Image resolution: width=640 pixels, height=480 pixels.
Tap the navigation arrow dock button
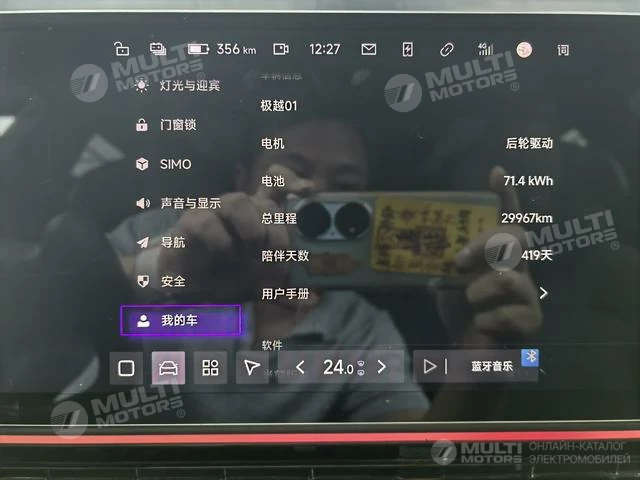252,367
